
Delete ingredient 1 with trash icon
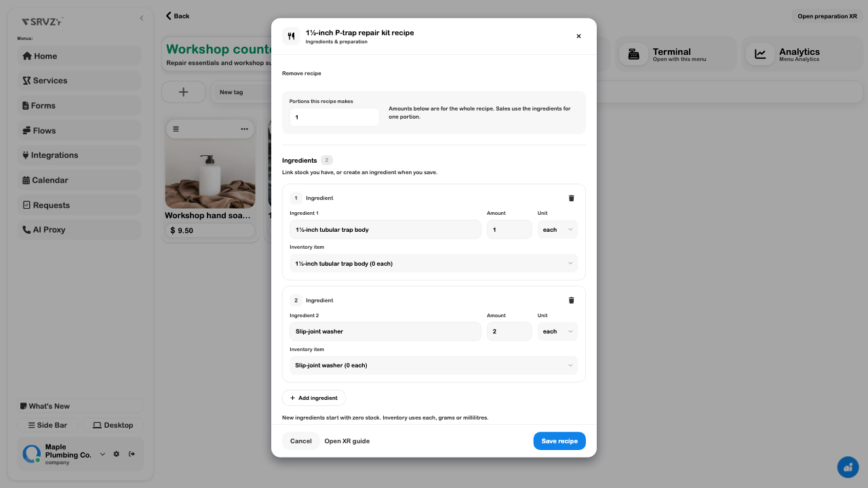[571, 198]
